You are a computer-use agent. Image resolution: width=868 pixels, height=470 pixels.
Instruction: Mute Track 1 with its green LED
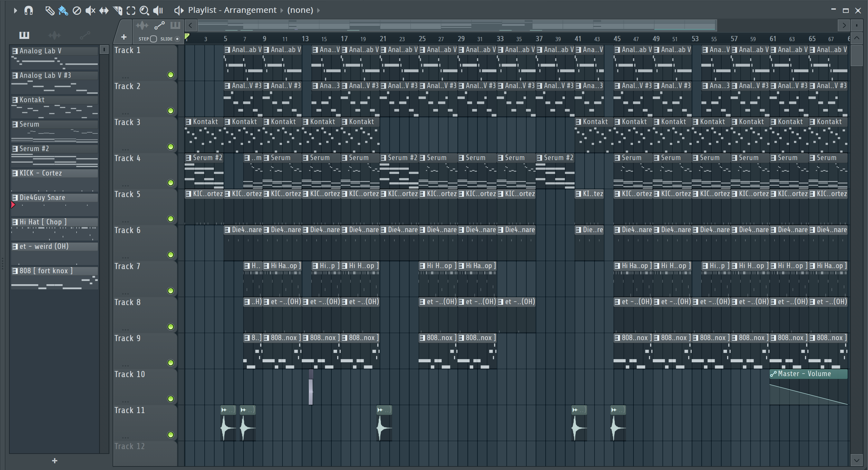click(x=171, y=75)
